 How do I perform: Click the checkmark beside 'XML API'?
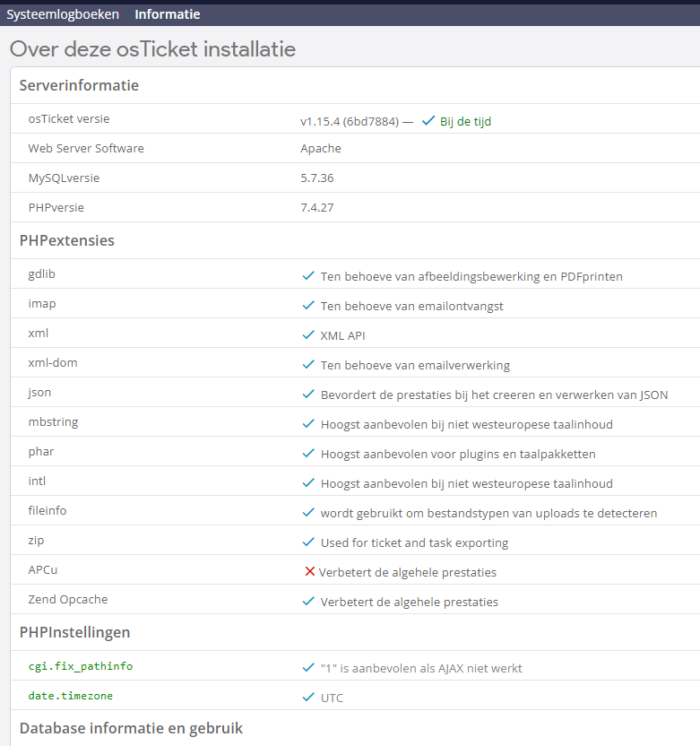(308, 335)
